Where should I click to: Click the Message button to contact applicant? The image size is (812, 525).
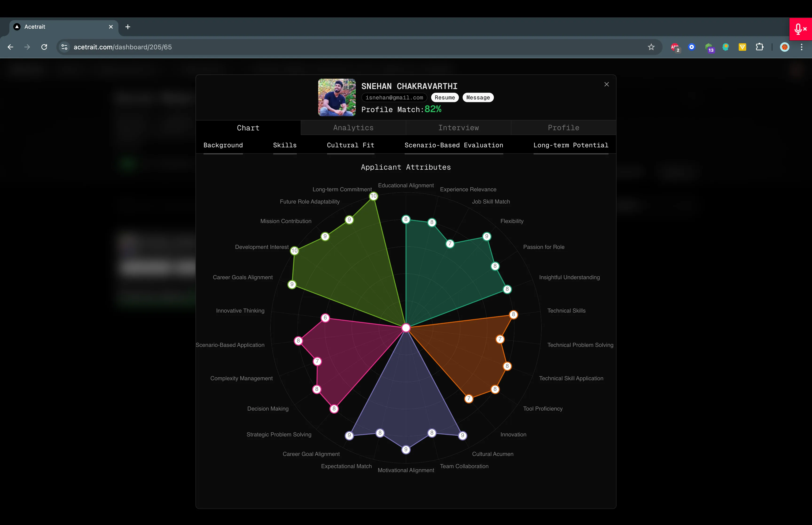pyautogui.click(x=478, y=97)
